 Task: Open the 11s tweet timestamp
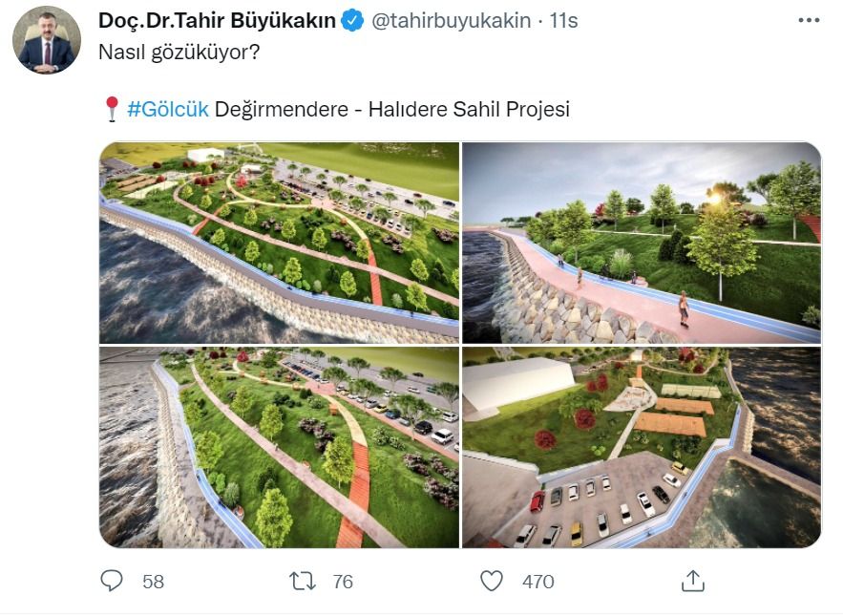click(x=563, y=21)
